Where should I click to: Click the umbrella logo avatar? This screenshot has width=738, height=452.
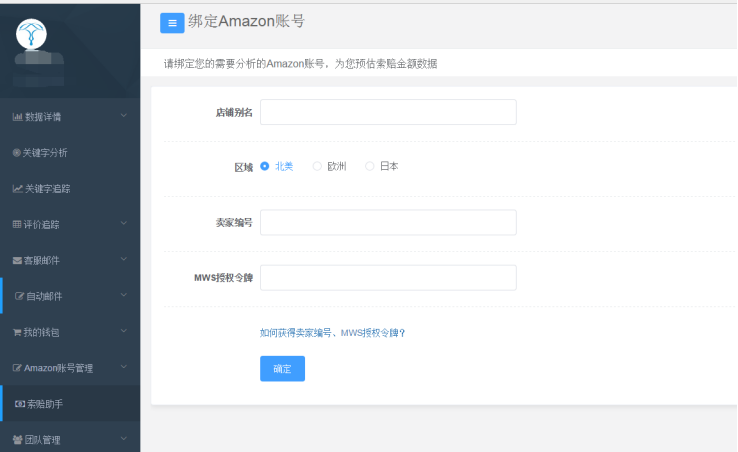point(31,34)
